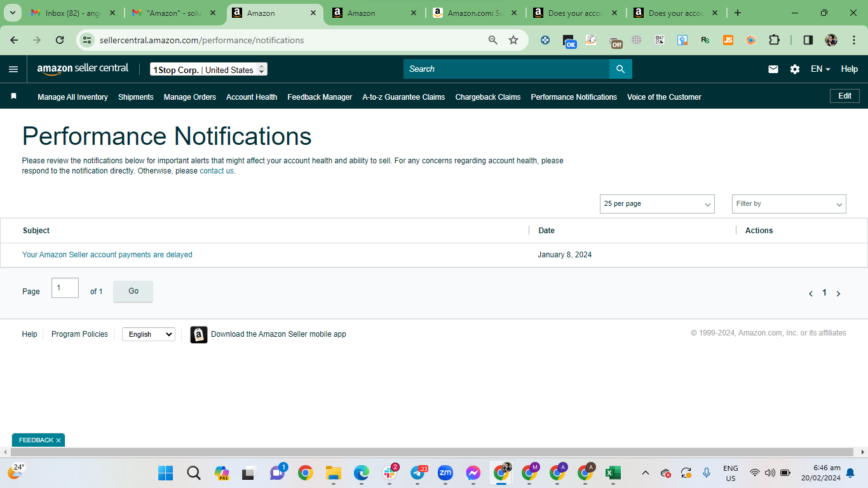Go to the next page of notifications

point(839,294)
